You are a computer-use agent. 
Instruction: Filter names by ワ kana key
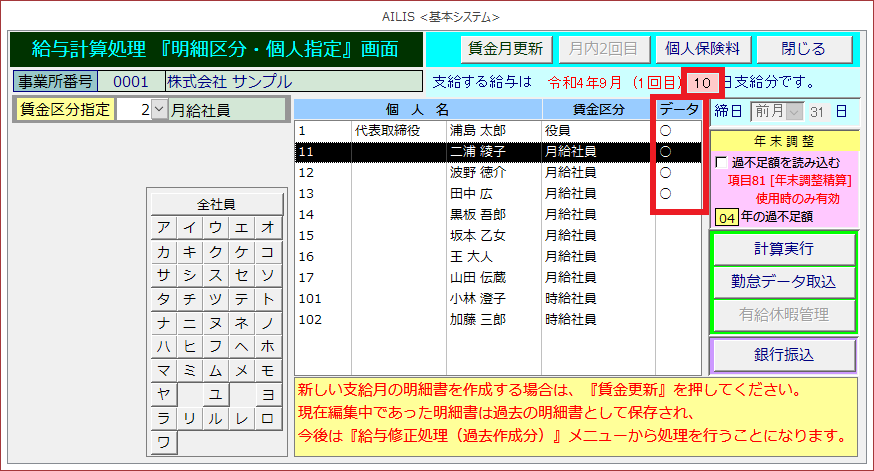click(163, 441)
